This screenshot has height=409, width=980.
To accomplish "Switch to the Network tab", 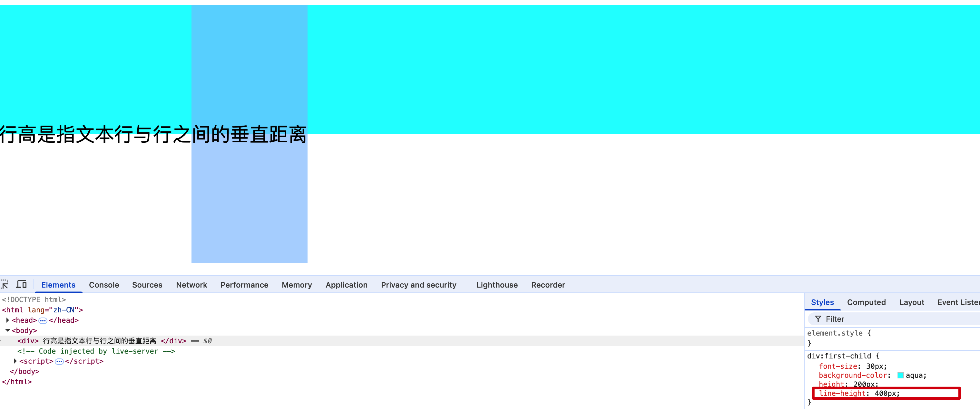I will pyautogui.click(x=191, y=285).
